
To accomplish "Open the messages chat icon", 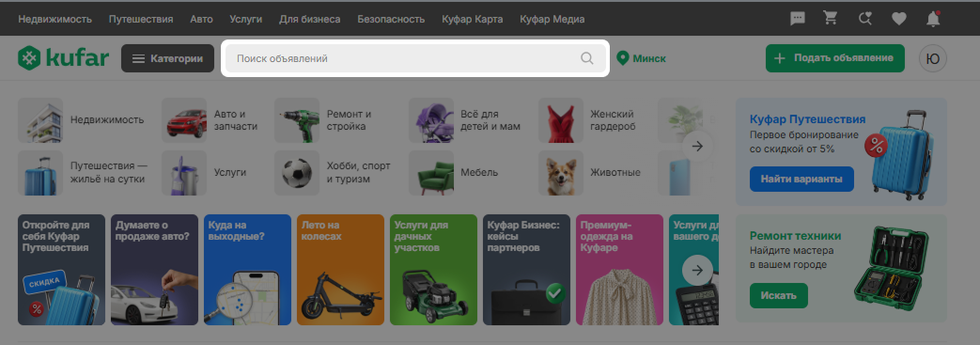I will pyautogui.click(x=797, y=20).
